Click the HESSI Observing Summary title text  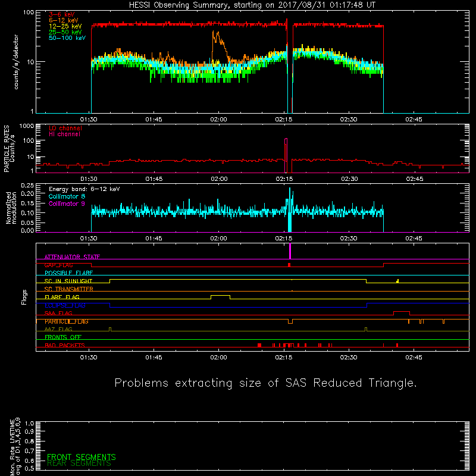252,5
